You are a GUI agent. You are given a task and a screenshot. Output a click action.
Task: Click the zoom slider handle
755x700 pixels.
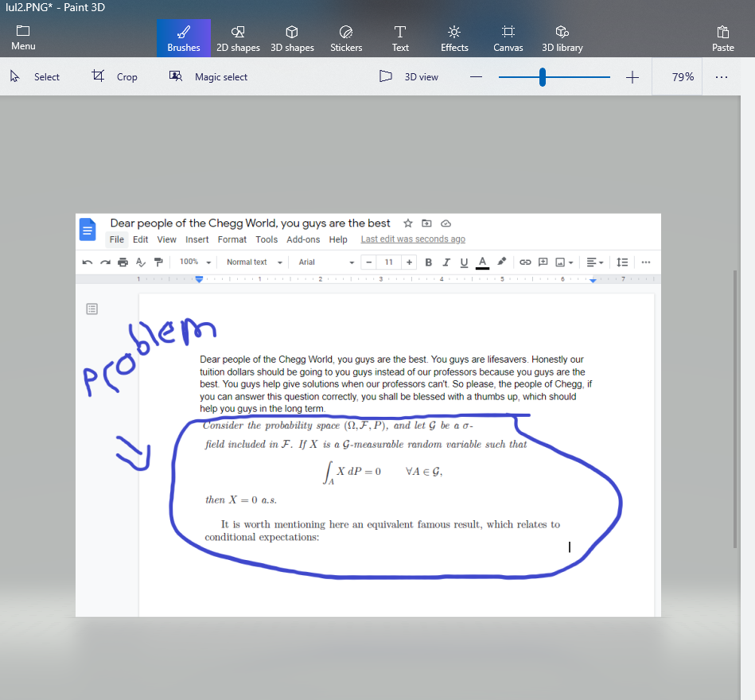(x=542, y=77)
